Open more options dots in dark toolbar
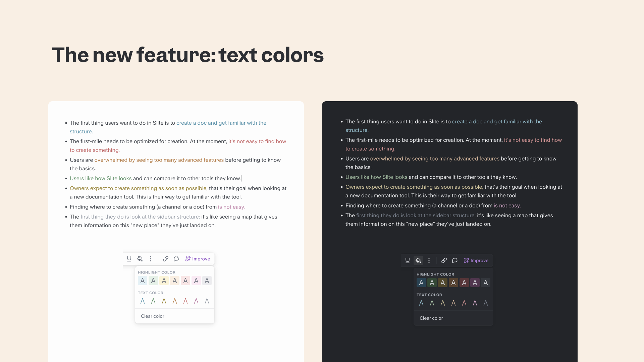The image size is (644, 362). pos(429,260)
